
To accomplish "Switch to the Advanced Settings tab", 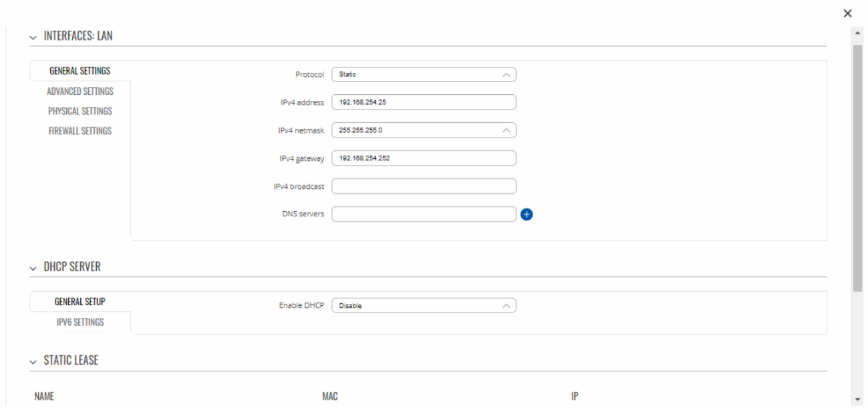I will pos(80,91).
